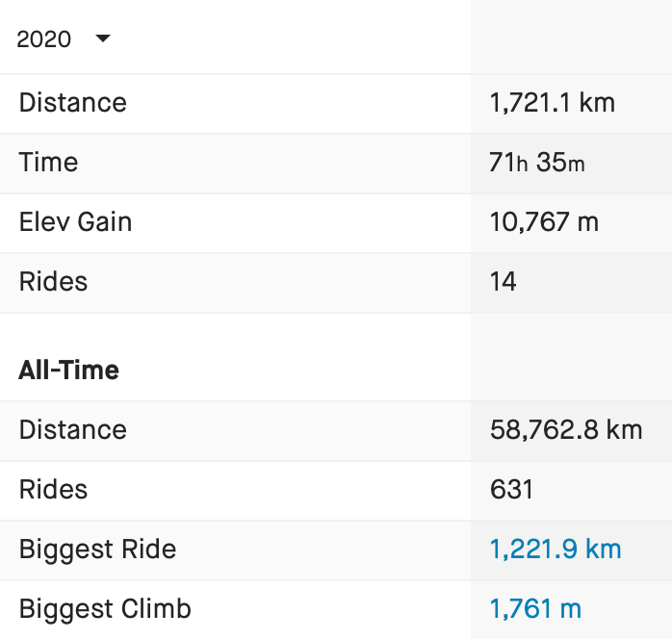672x639 pixels.
Task: Select the Biggest Climb row label
Action: click(105, 609)
